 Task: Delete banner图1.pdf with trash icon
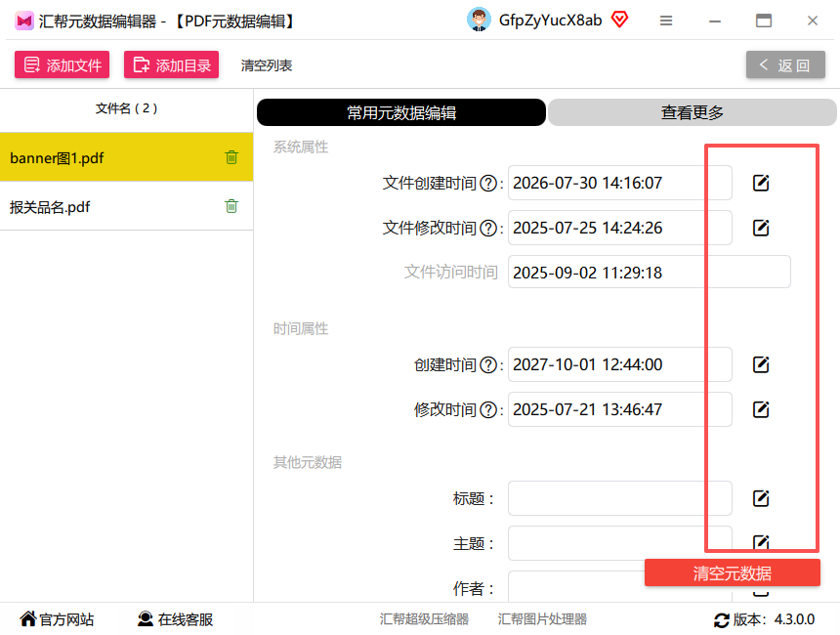point(231,157)
